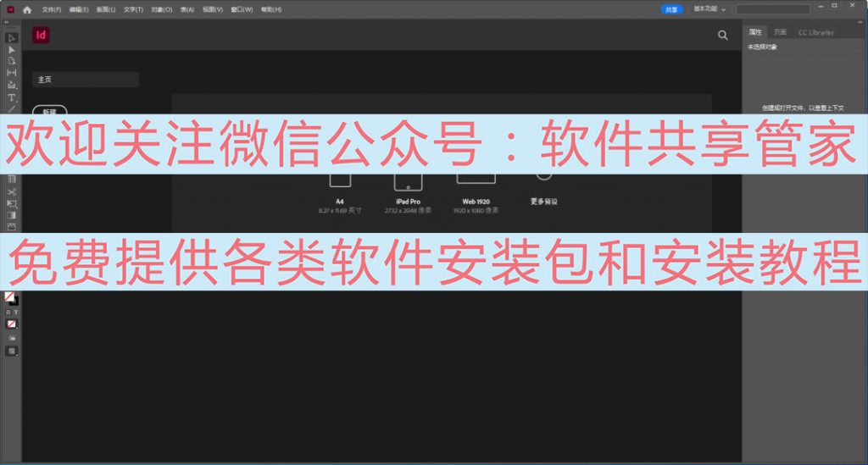Image resolution: width=868 pixels, height=465 pixels.
Task: Select the Gap tool
Action: tap(11, 73)
